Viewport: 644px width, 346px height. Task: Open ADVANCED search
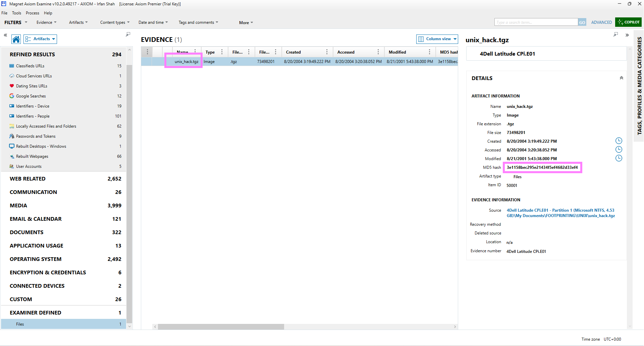point(601,22)
